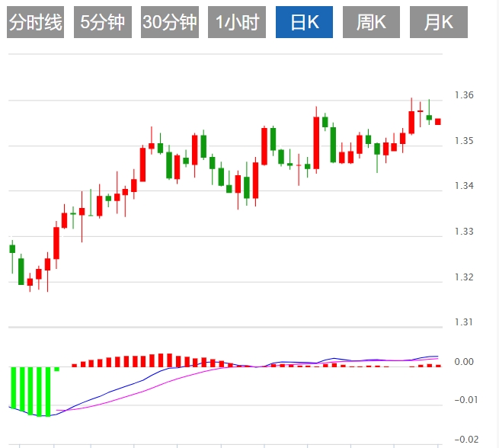The width and height of the screenshot is (499, 448).
Task: Click the -0.01 MACD axis label
Action: click(466, 400)
